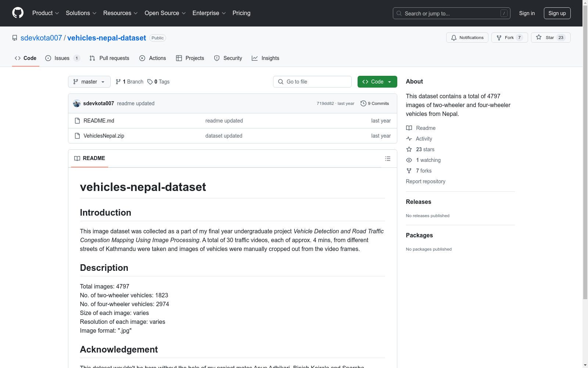This screenshot has height=368, width=588.
Task: Click the README.md file icon
Action: [x=77, y=121]
